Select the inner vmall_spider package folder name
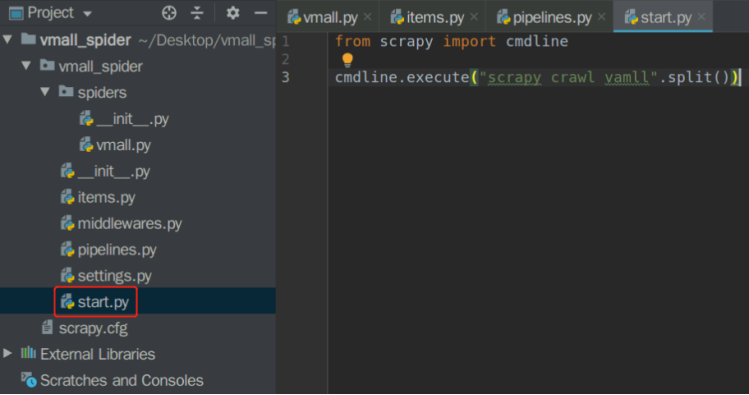The width and height of the screenshot is (749, 395). [x=100, y=66]
